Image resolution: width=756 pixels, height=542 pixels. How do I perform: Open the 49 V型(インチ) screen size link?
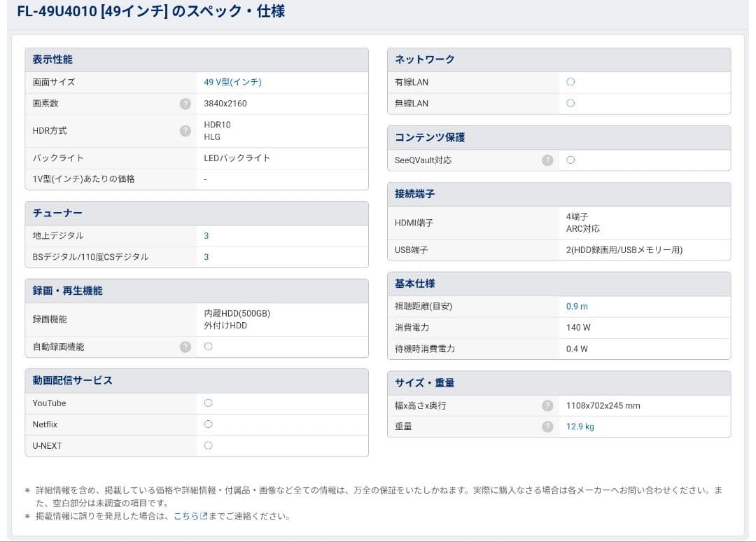(233, 82)
